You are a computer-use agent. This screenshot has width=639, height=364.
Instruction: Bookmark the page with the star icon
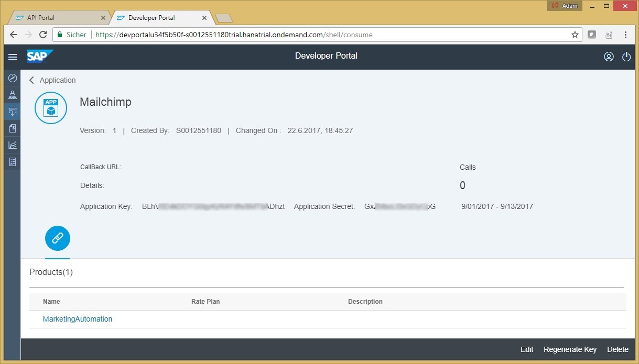pyautogui.click(x=575, y=35)
